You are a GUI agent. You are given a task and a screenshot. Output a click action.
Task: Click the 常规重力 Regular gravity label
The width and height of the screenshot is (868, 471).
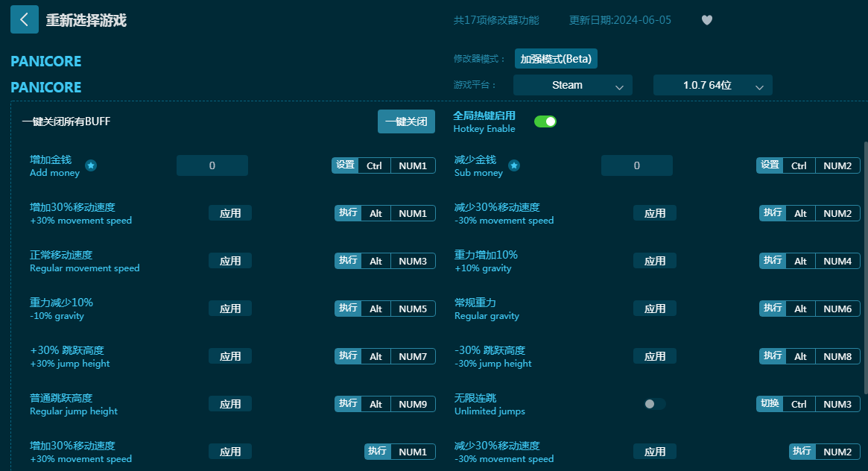pyautogui.click(x=487, y=309)
